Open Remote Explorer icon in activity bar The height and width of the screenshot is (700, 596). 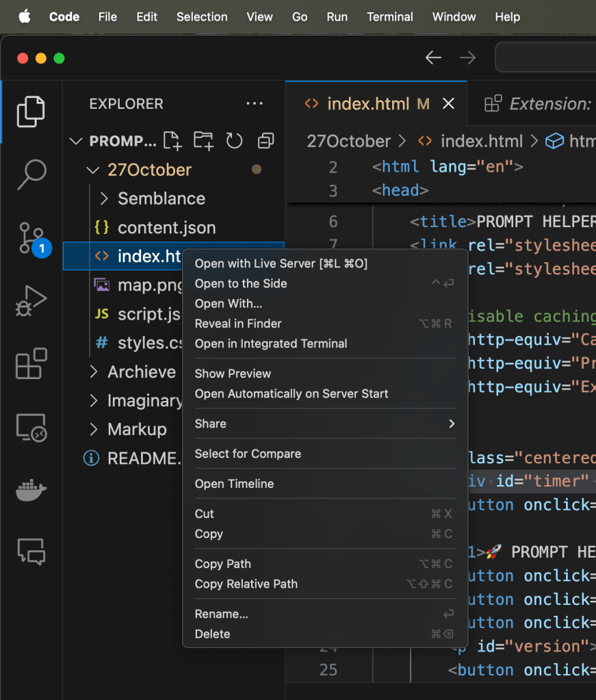click(x=31, y=428)
